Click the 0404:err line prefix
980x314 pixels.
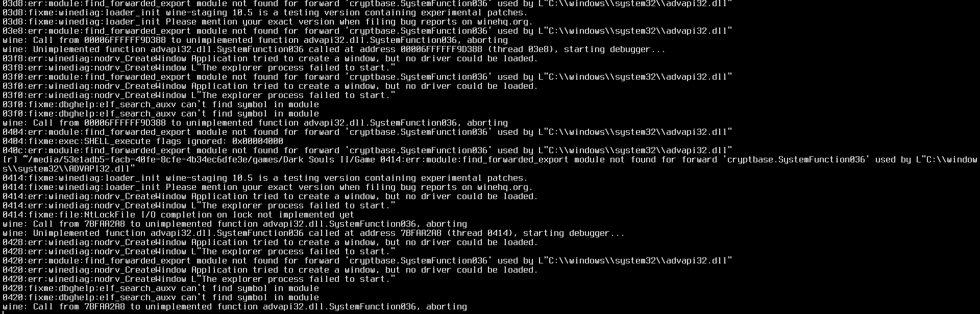pyautogui.click(x=23, y=132)
